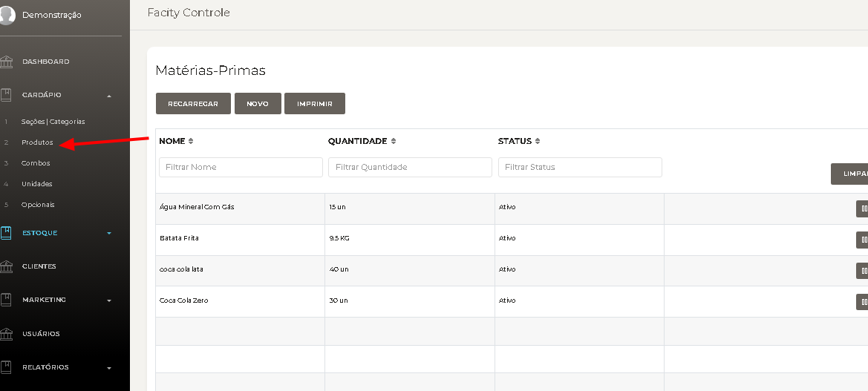Click action button on Batata Frita row

863,240
